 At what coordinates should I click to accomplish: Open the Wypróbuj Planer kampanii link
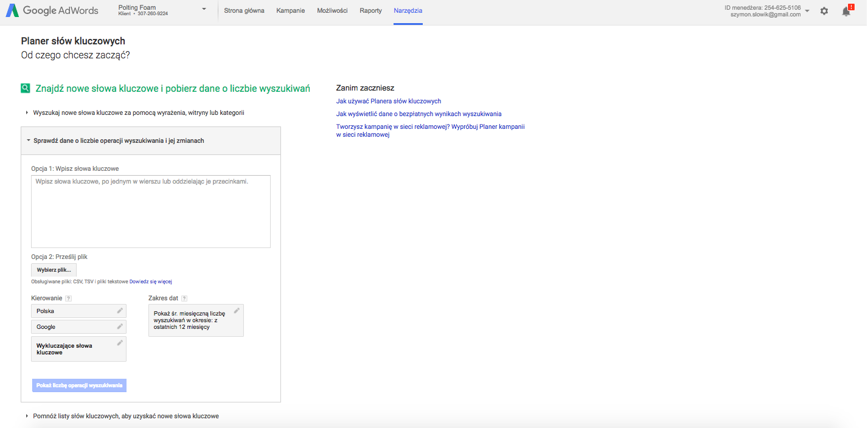[x=431, y=131]
